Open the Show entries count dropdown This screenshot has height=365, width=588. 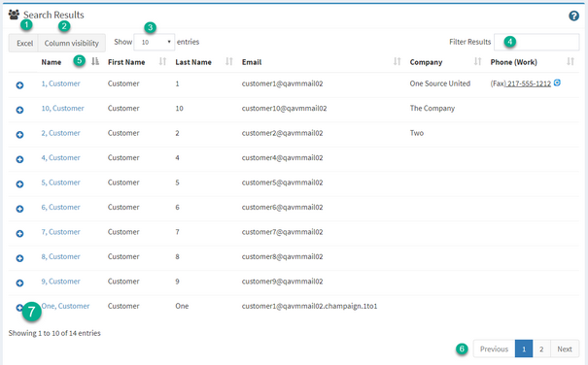click(155, 42)
